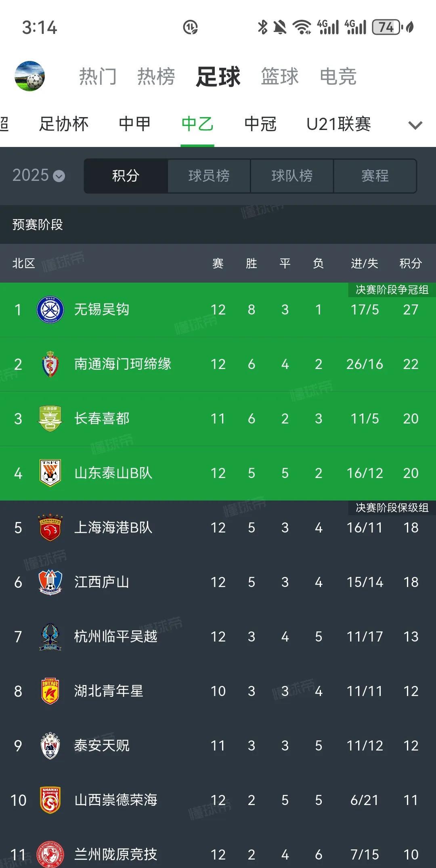Tap the 上海海港B队 red emblem
436x868 pixels.
[50, 528]
